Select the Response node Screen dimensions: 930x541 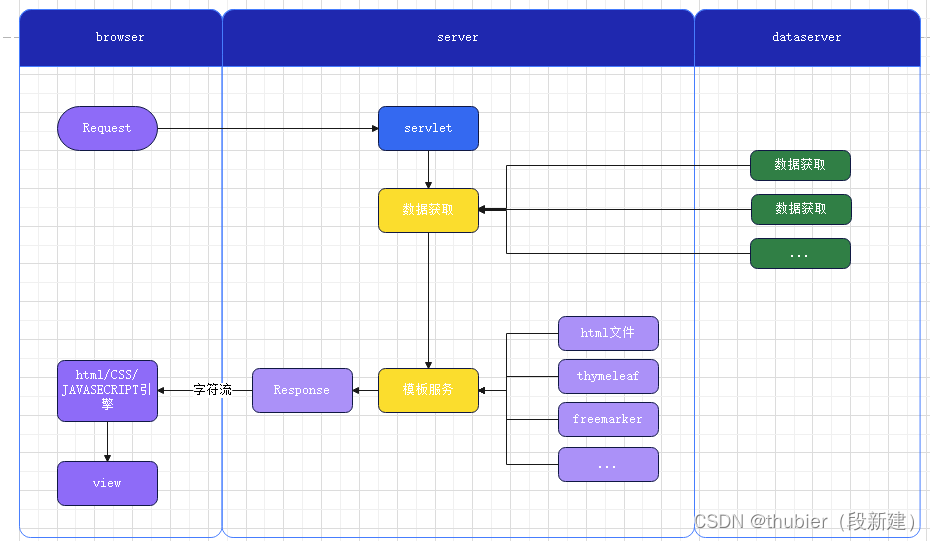pyautogui.click(x=301, y=390)
